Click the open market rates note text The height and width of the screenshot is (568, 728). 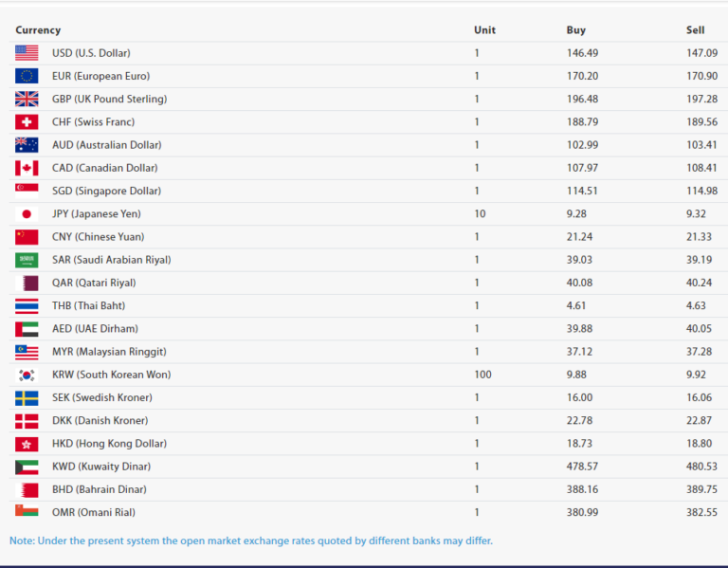[251, 541]
